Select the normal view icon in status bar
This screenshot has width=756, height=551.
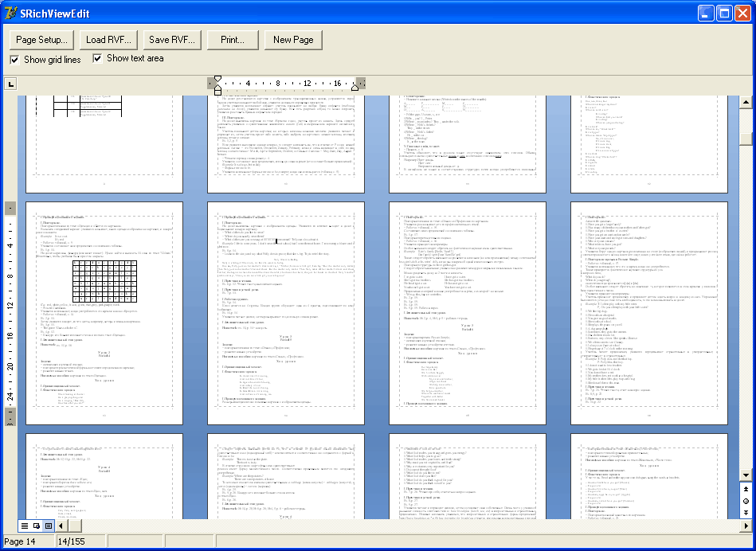[x=25, y=526]
